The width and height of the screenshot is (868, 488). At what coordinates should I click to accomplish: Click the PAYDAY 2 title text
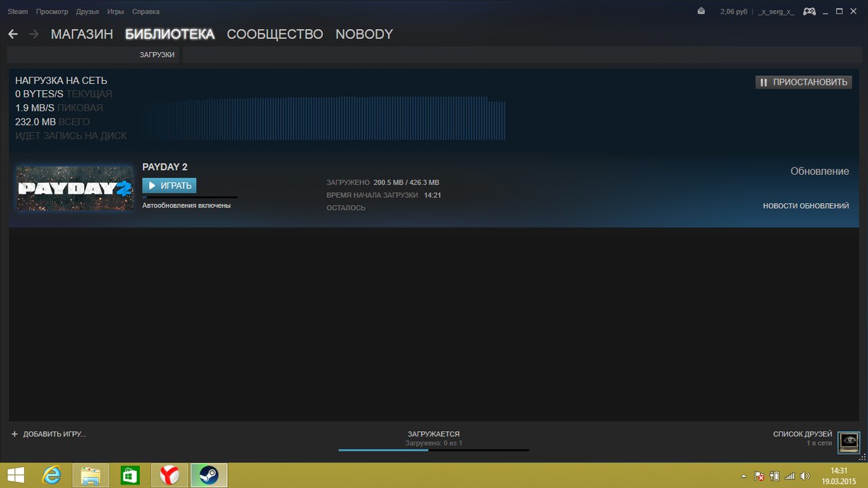point(165,167)
